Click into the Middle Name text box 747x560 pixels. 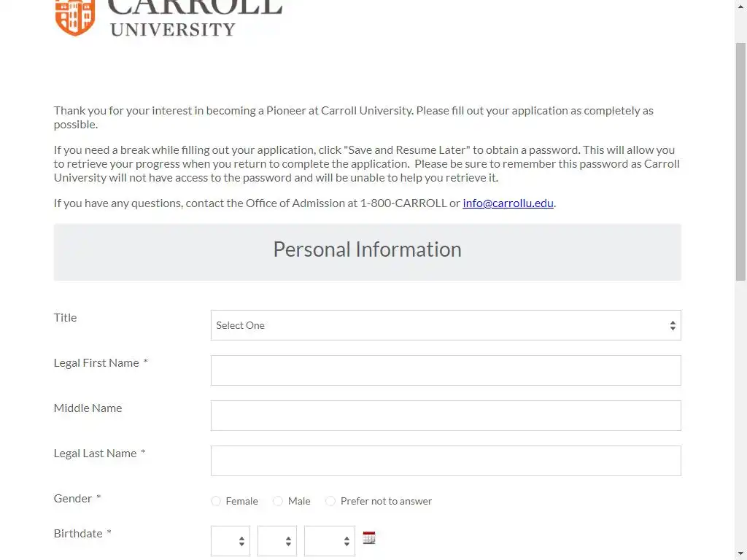(x=446, y=416)
